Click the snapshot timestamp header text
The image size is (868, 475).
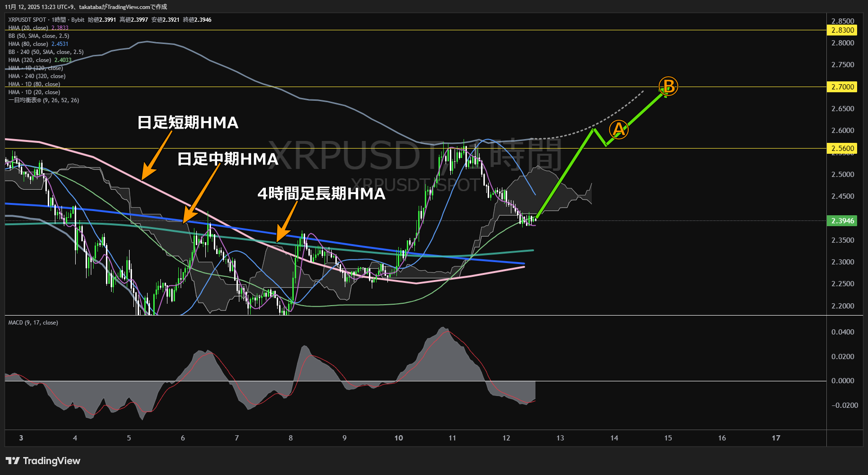(86, 7)
